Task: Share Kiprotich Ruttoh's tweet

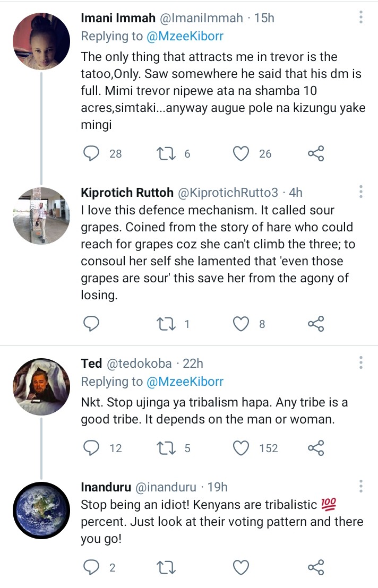Action: (316, 324)
